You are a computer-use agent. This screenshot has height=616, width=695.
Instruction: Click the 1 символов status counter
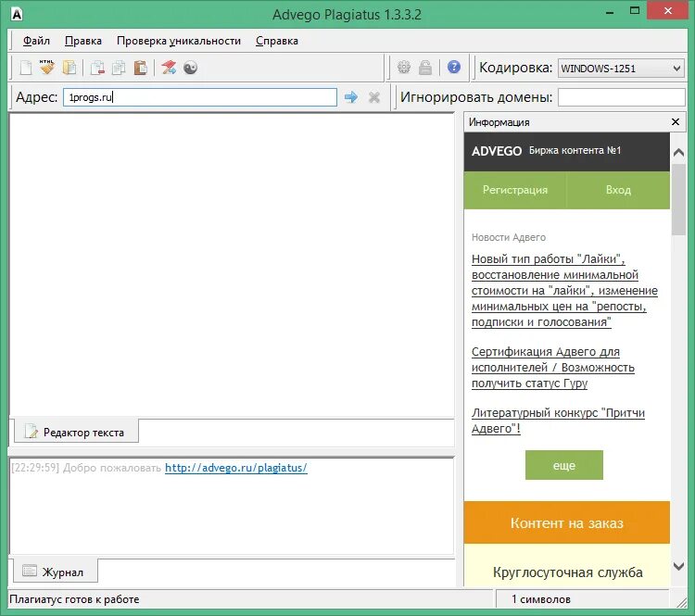point(541,599)
